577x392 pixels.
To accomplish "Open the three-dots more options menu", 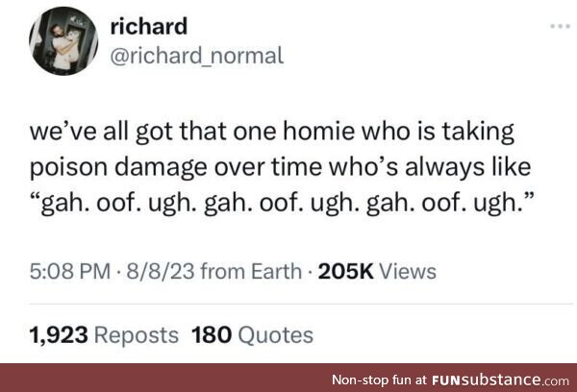I will (x=561, y=26).
